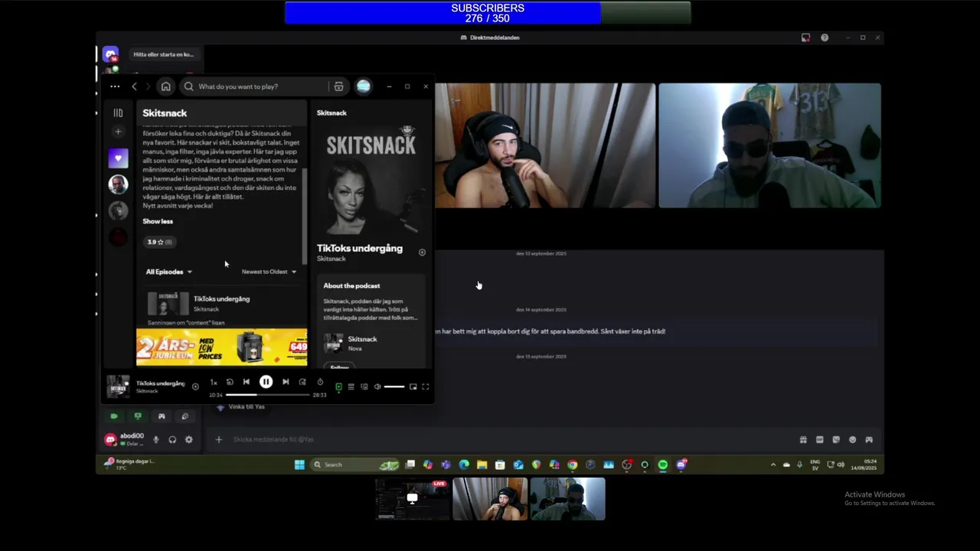This screenshot has width=980, height=551.
Task: Open Discord attachment plus button
Action: [218, 439]
